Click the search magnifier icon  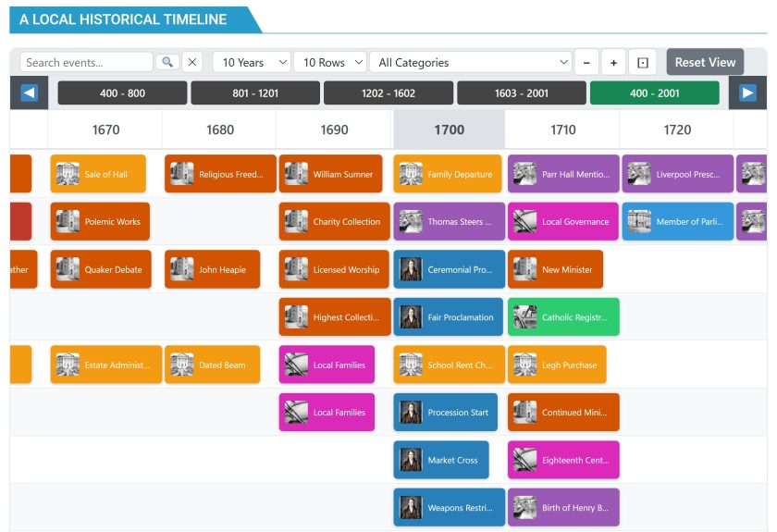tap(166, 62)
